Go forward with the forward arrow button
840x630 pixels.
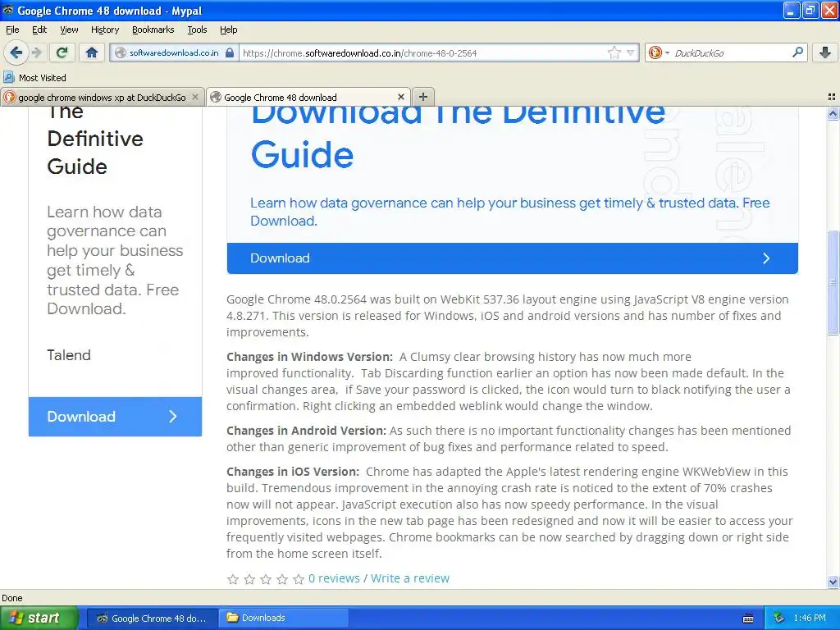click(37, 52)
